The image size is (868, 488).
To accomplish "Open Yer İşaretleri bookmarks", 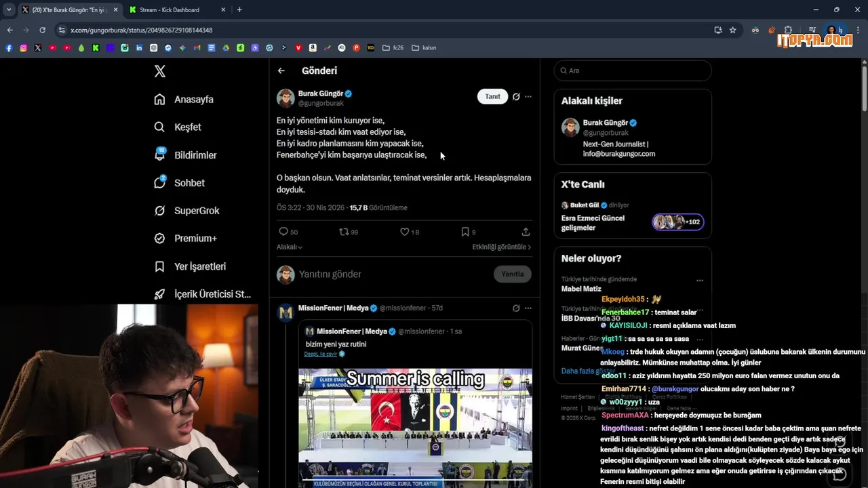I will 190,266.
